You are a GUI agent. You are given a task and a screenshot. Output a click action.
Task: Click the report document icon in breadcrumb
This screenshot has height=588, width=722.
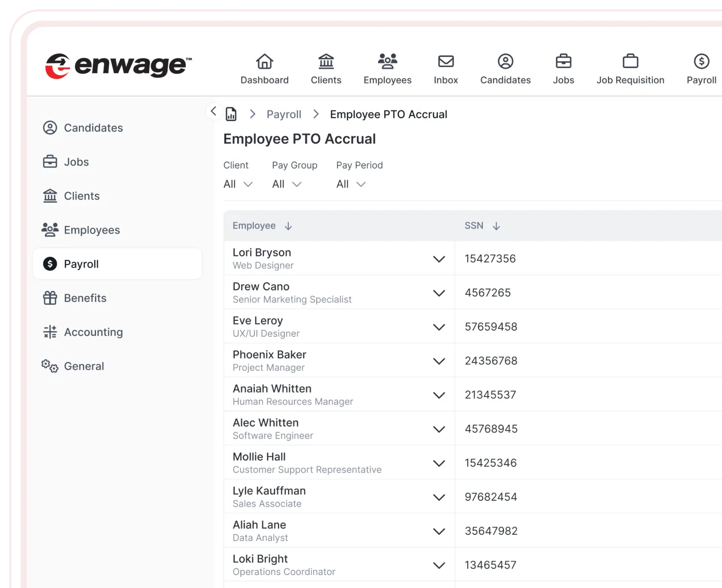(x=231, y=114)
